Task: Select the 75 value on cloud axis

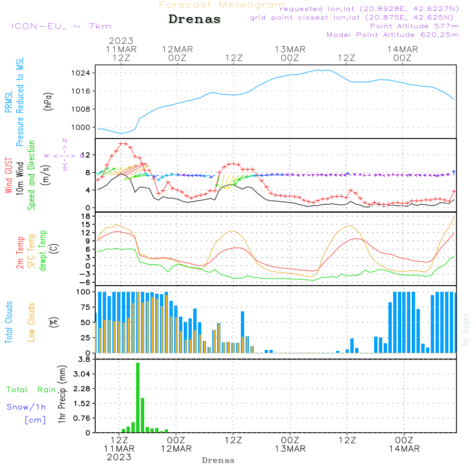Action: 86,307
